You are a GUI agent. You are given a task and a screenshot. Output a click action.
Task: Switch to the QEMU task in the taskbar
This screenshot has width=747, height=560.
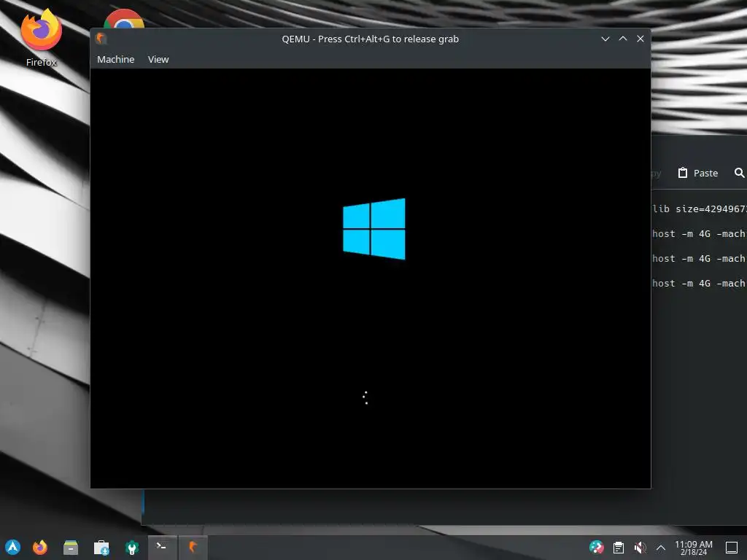193,547
